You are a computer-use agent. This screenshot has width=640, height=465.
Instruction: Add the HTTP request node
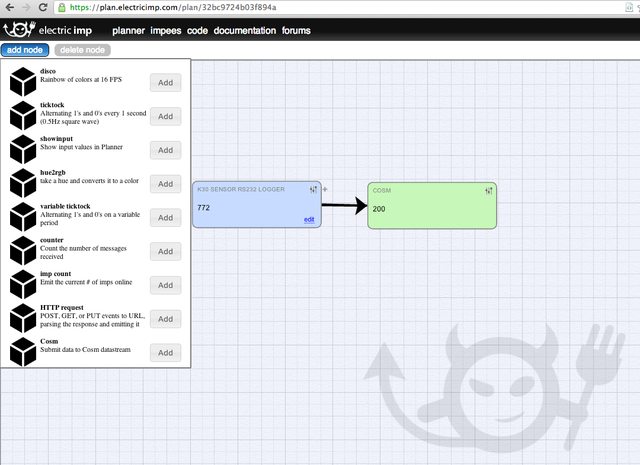[165, 319]
